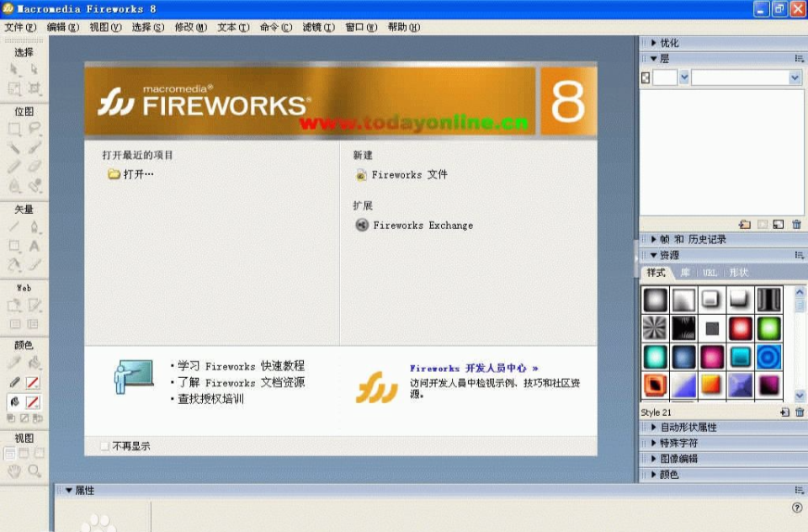Open 学习 Fireworks 快速教程 link

coord(242,366)
